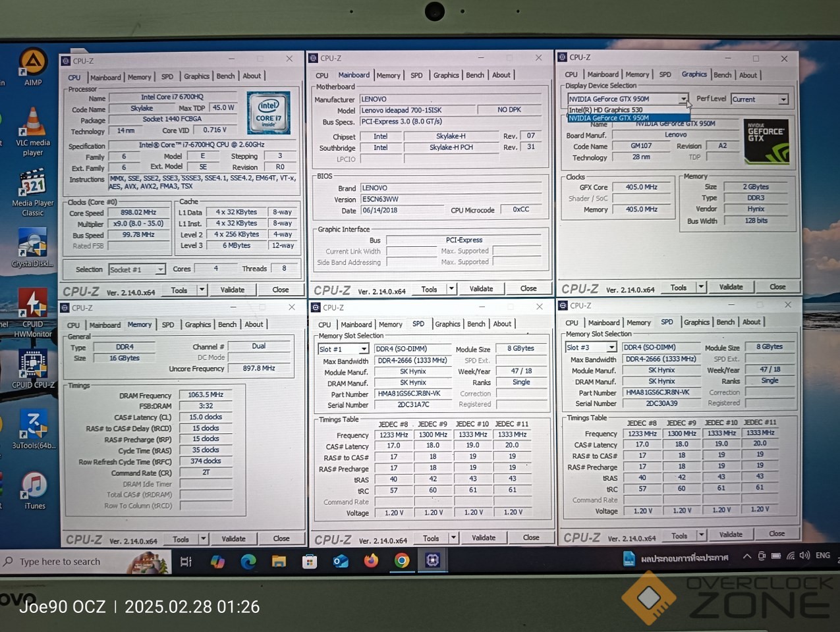The image size is (840, 632).
Task: Click the Core Speed 898.02 MHz value
Action: coord(138,213)
